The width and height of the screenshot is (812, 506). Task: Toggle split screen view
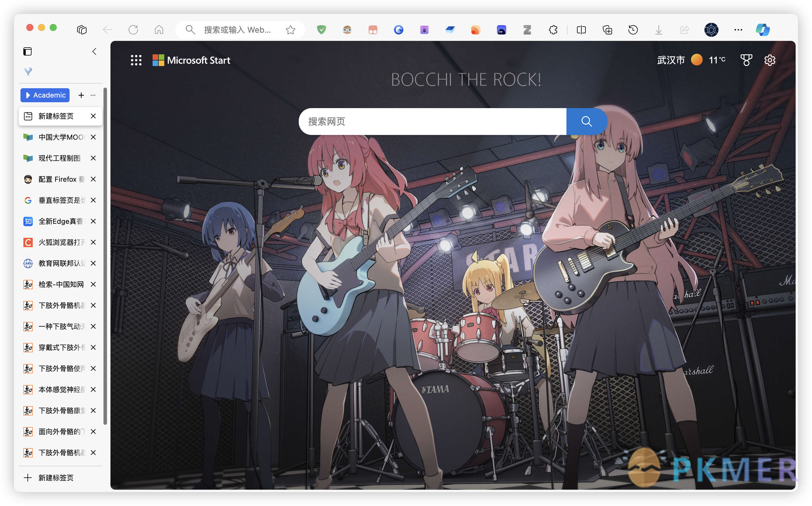[x=581, y=30]
